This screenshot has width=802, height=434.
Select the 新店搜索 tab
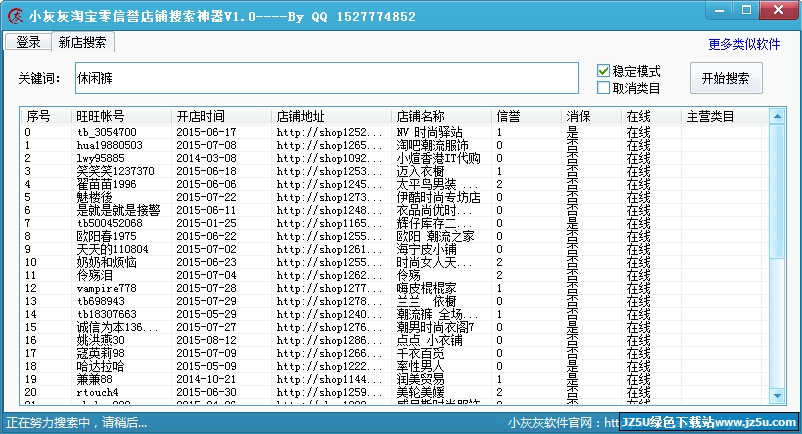[82, 42]
